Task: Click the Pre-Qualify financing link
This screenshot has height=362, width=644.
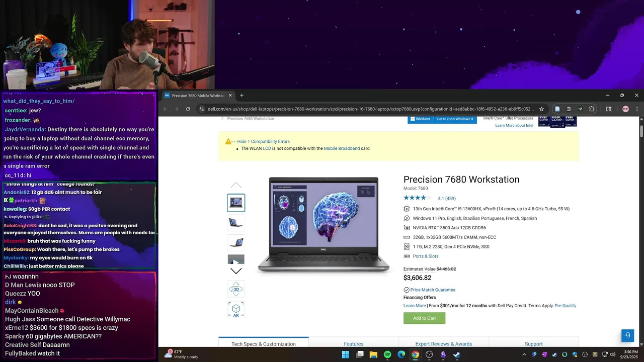Action: [565, 306]
